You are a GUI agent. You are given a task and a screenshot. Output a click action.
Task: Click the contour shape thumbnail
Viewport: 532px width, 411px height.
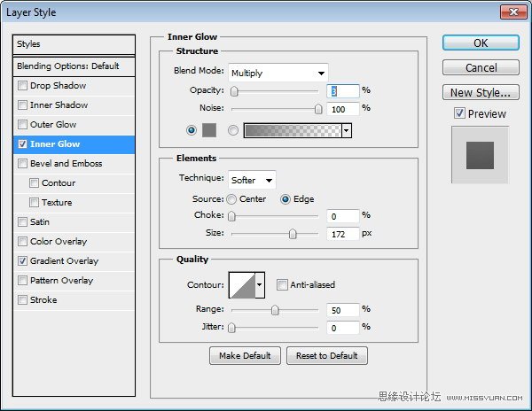[242, 285]
